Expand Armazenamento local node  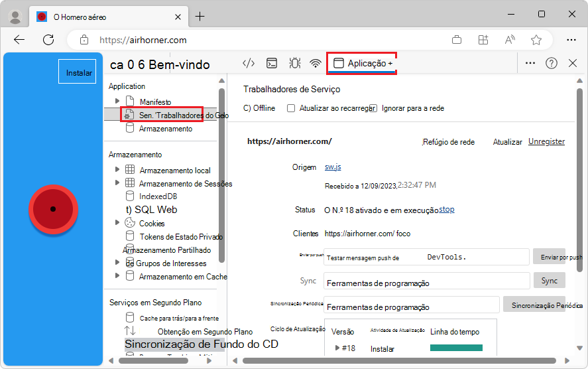tap(117, 169)
